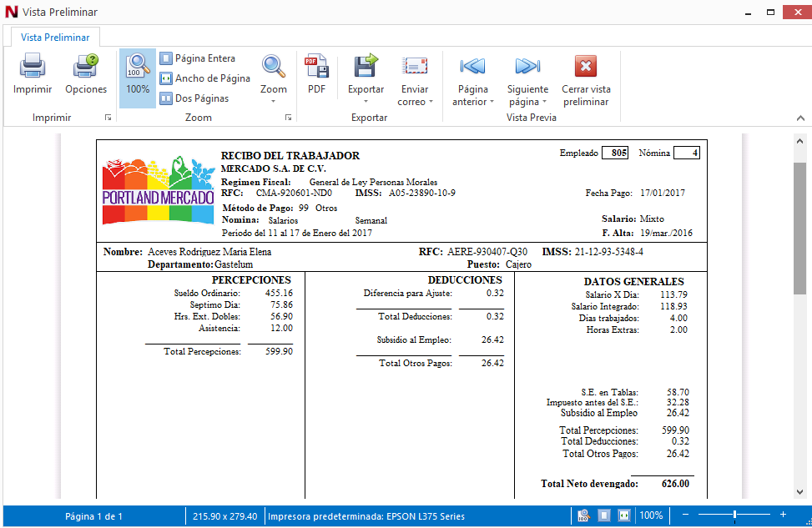Click status bar page width icon

tap(623, 516)
